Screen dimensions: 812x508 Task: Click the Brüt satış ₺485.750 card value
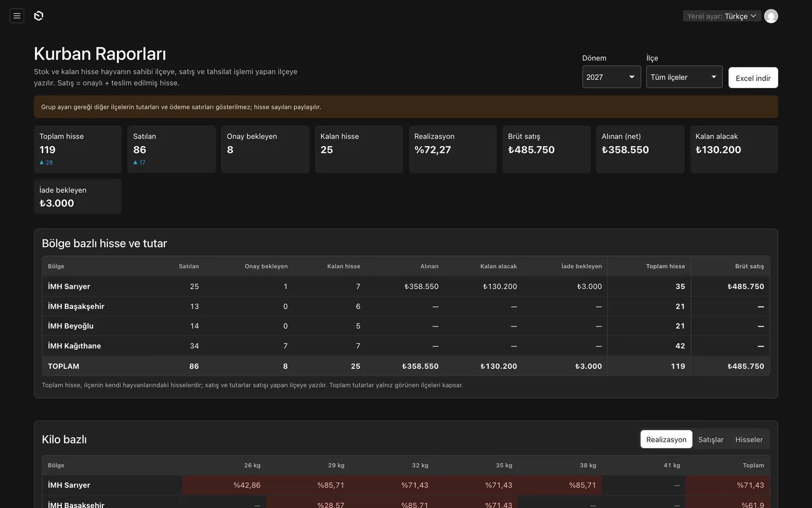(531, 150)
